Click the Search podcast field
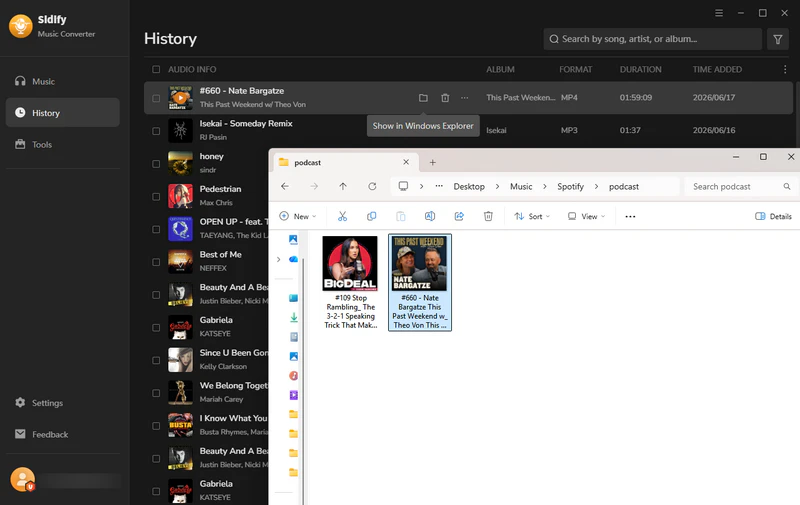This screenshot has width=800, height=505. pyautogui.click(x=739, y=187)
